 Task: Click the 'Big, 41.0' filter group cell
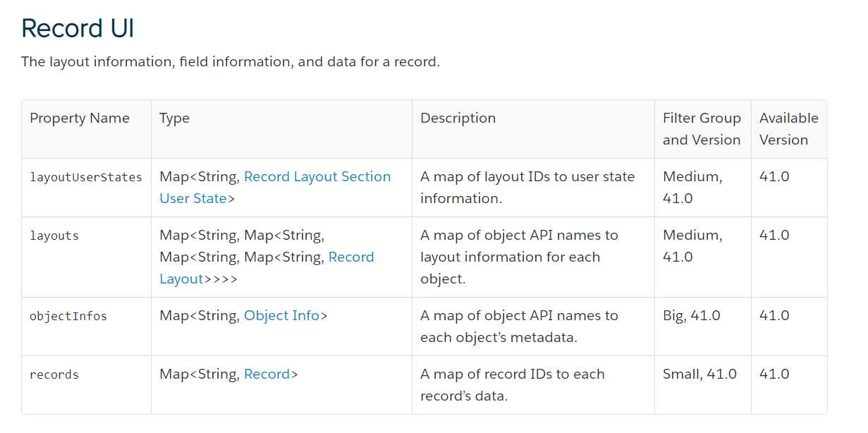click(692, 315)
